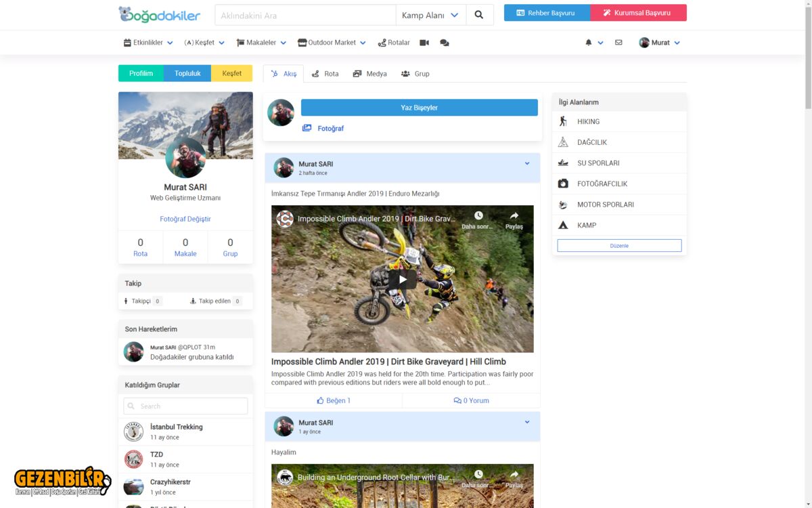This screenshot has width=812, height=508.
Task: Open the envelope messages icon
Action: click(x=618, y=43)
